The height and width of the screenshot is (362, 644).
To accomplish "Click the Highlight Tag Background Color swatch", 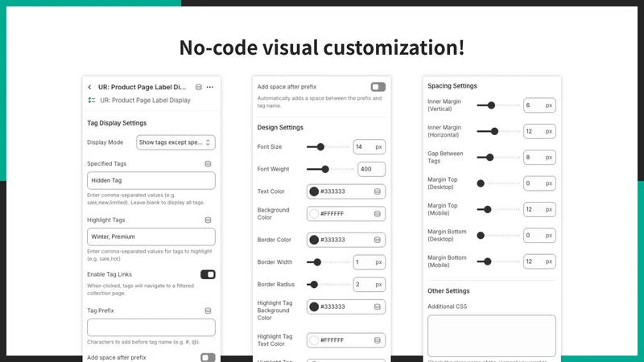I will (314, 306).
